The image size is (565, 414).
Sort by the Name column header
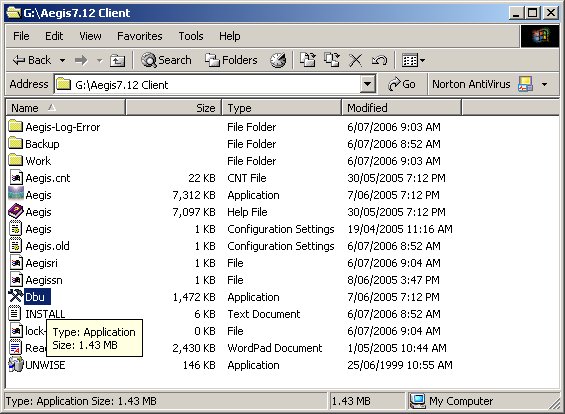66,108
